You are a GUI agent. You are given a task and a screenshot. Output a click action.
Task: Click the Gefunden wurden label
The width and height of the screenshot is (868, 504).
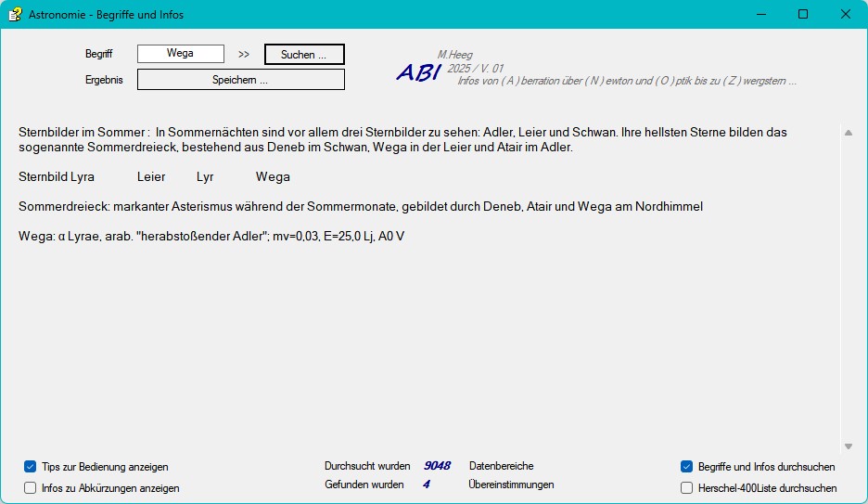pyautogui.click(x=364, y=485)
